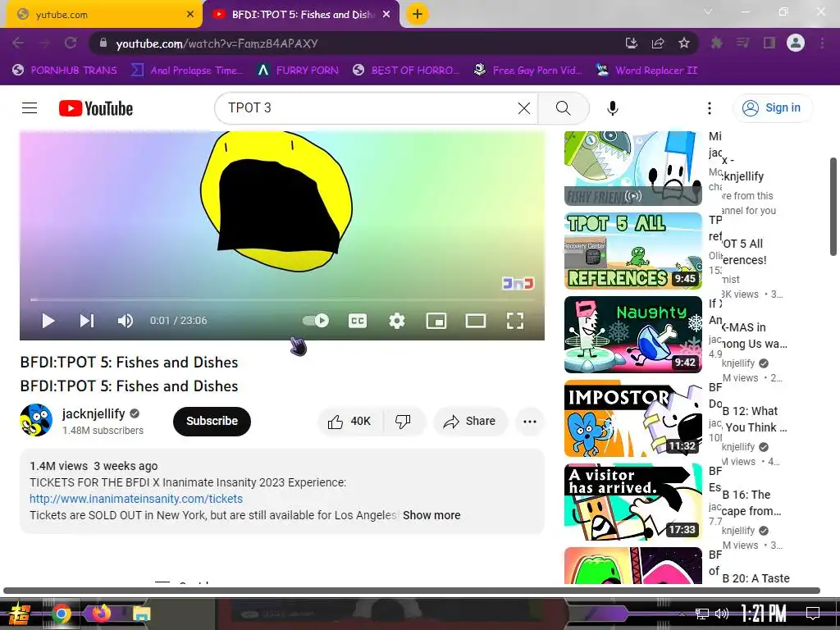Open more actions ellipsis under video

530,421
